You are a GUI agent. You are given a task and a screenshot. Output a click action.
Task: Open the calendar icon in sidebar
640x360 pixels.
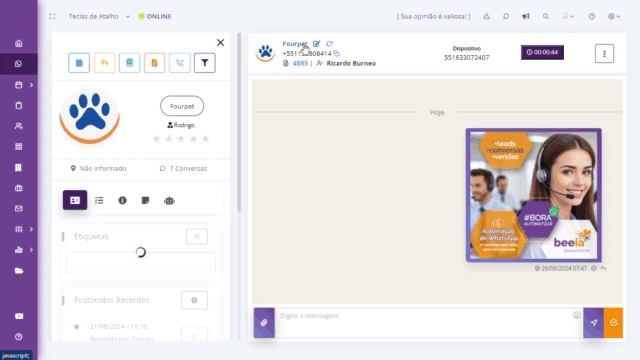click(19, 85)
